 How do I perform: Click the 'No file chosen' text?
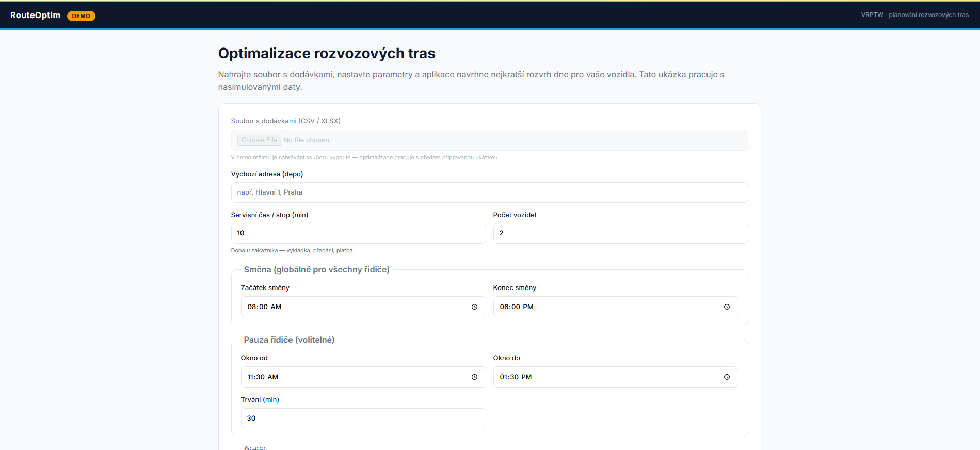tap(306, 140)
